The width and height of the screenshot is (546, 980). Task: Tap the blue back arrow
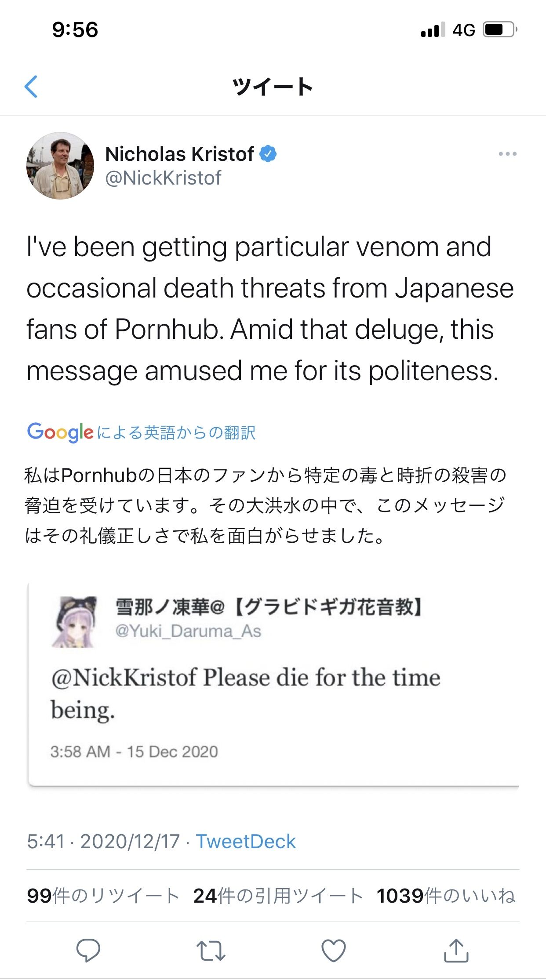coord(31,86)
